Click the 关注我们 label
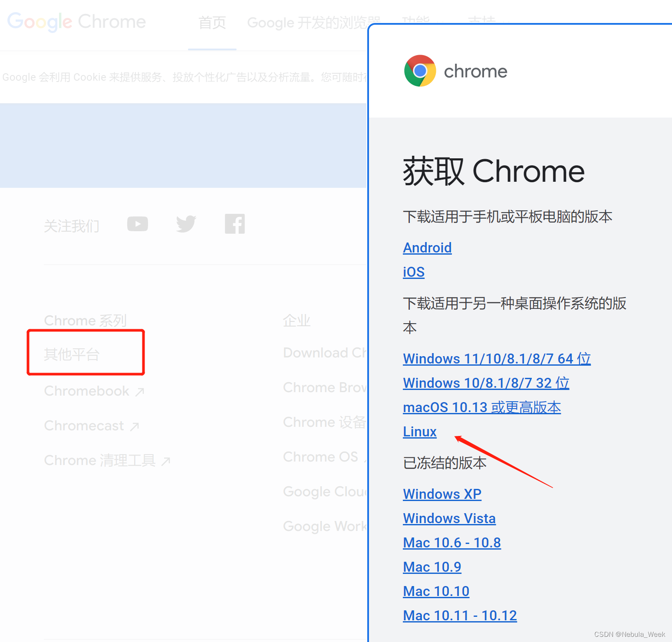The image size is (672, 642). click(x=72, y=226)
